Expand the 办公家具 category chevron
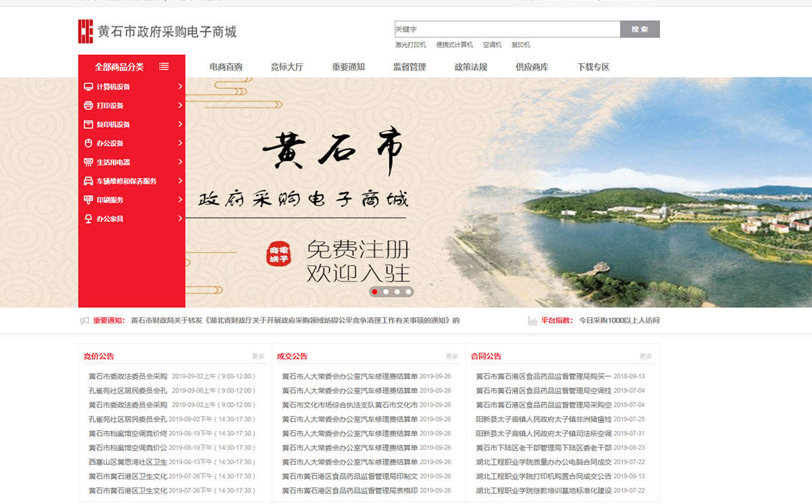 click(180, 219)
